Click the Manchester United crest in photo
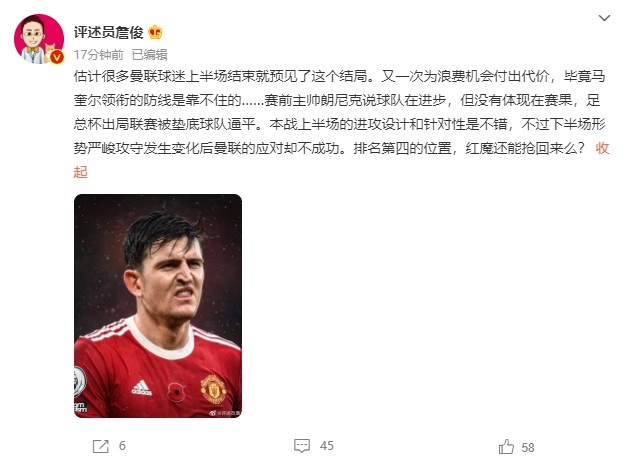The width and height of the screenshot is (631, 462). [x=213, y=389]
